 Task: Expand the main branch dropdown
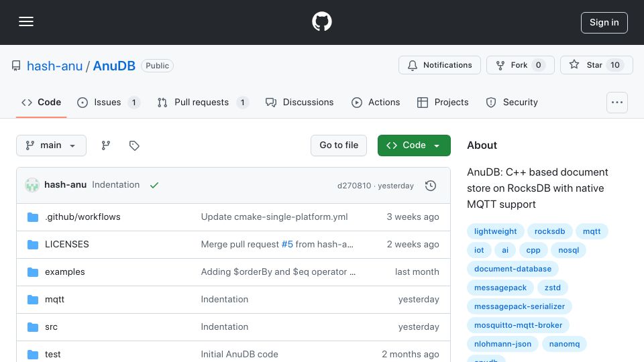click(52, 145)
